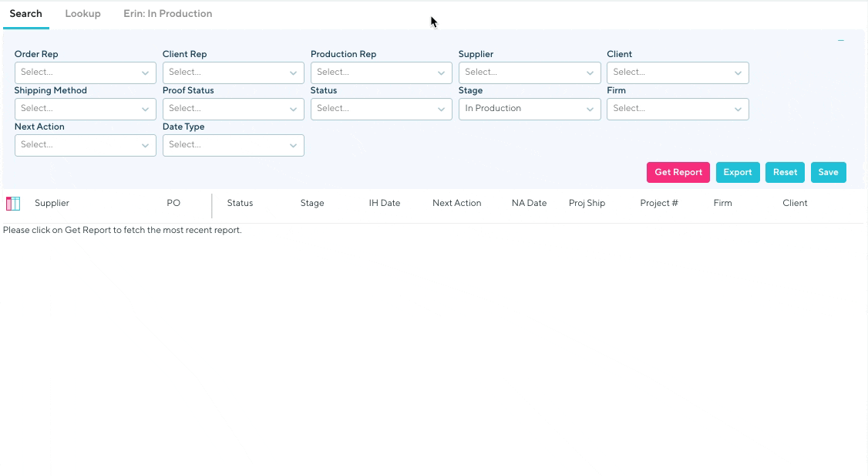Click the column chooser icon beside Supplier

coord(13,204)
